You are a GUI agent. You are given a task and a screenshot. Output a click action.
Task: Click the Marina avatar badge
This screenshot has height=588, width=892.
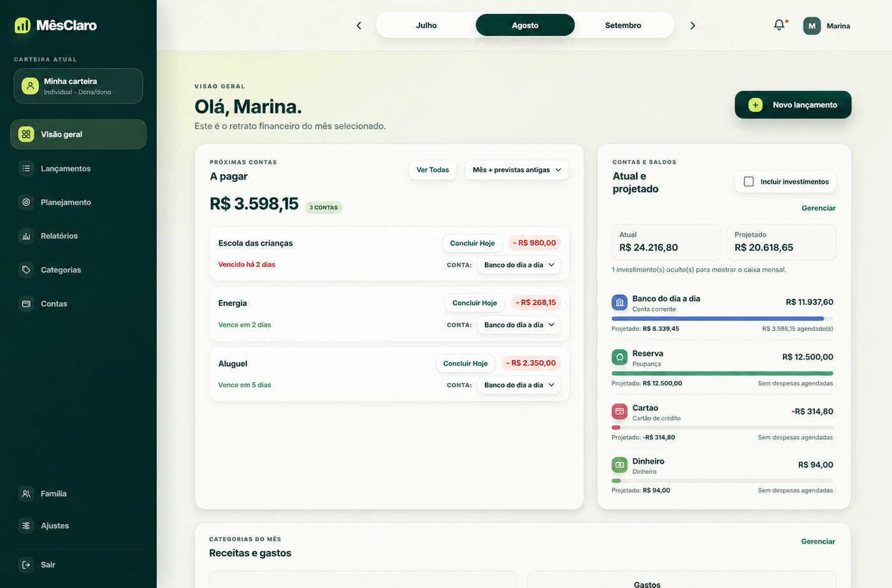click(812, 25)
